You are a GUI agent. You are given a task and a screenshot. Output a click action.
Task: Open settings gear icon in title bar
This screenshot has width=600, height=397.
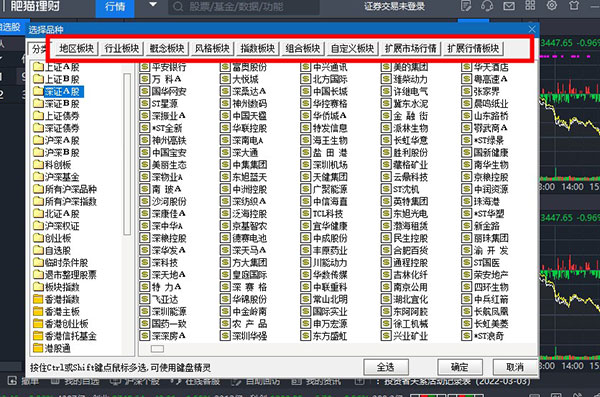(551, 5)
